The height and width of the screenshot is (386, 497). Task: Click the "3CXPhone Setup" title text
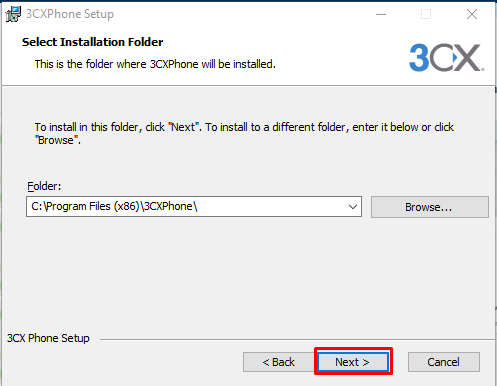tap(70, 14)
